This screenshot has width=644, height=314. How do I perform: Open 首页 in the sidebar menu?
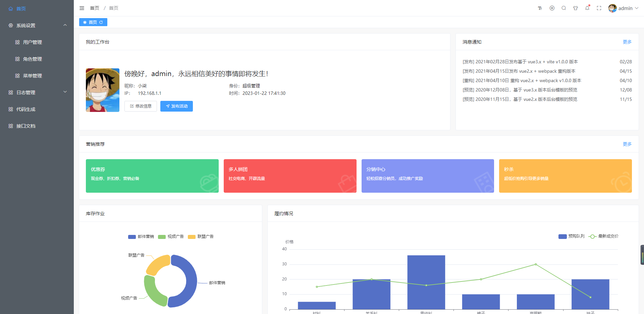click(x=37, y=8)
